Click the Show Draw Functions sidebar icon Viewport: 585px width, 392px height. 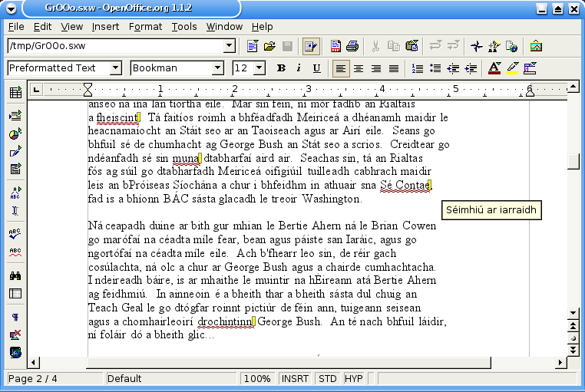coord(15,151)
